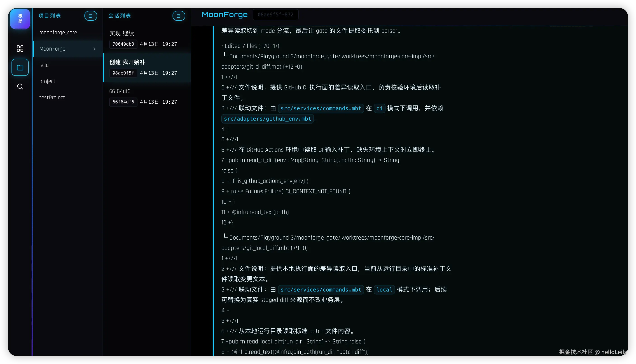Click the 4月13日 19:27 timestamp under 实现 继续
Viewport: 636px width, 364px height.
(x=159, y=44)
